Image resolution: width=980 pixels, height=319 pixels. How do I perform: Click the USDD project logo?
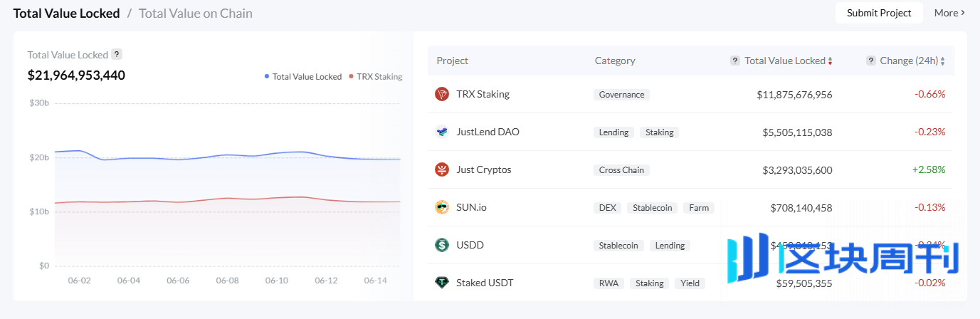point(442,245)
